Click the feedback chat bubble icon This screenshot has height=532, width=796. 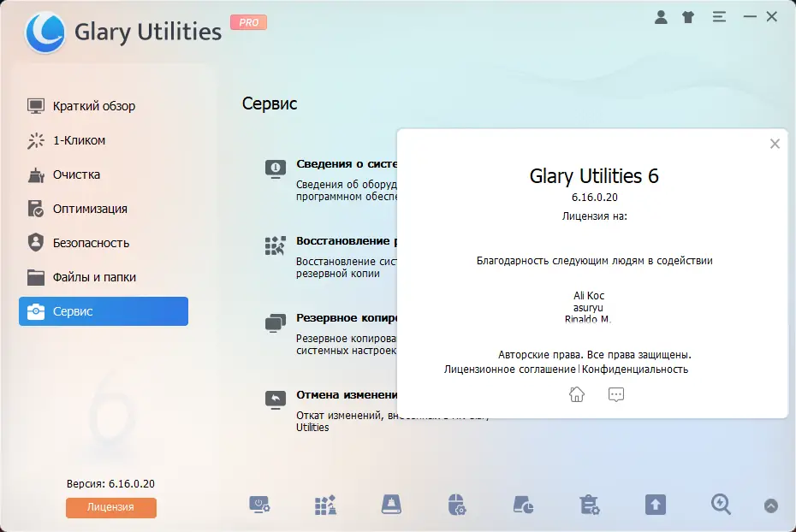615,394
